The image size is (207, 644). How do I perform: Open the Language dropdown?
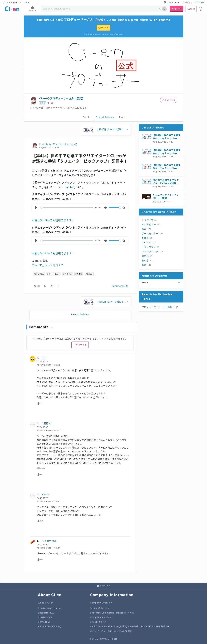(x=171, y=2)
